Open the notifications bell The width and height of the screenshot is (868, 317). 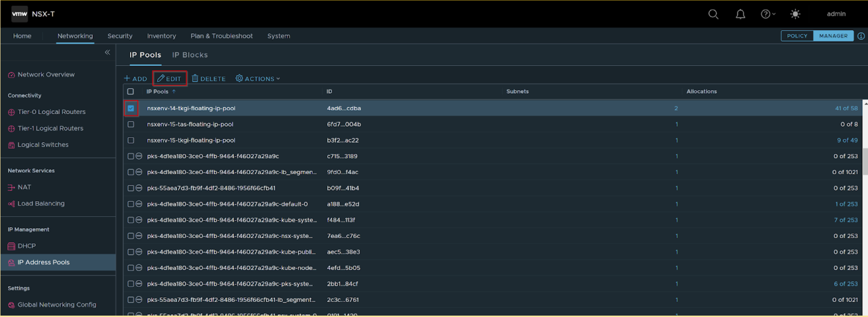point(740,14)
